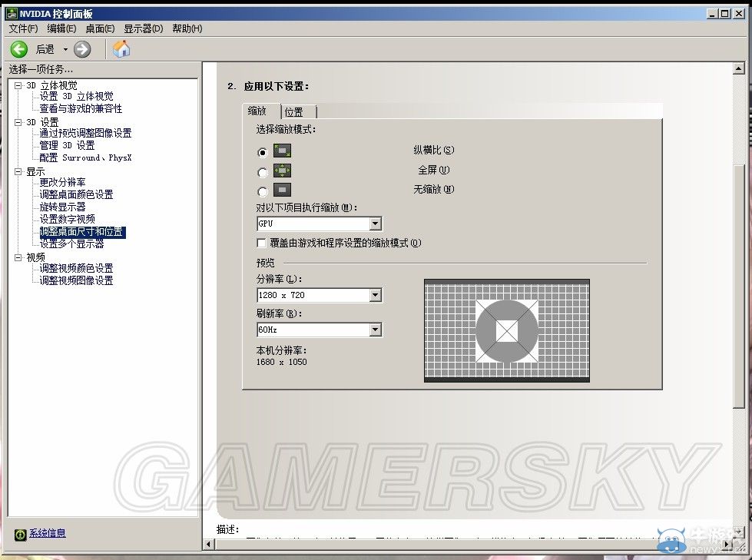Open the 显示器(D) menu

[143, 28]
